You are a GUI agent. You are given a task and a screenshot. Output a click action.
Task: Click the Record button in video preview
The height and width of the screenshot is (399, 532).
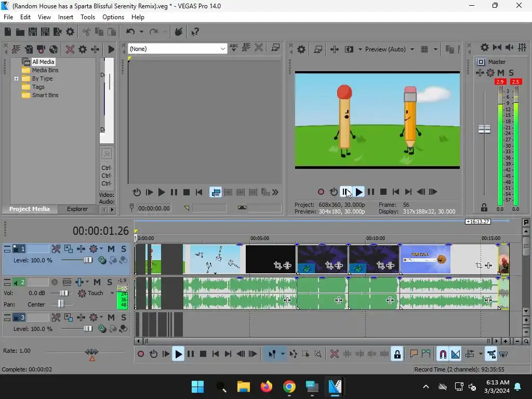[321, 192]
